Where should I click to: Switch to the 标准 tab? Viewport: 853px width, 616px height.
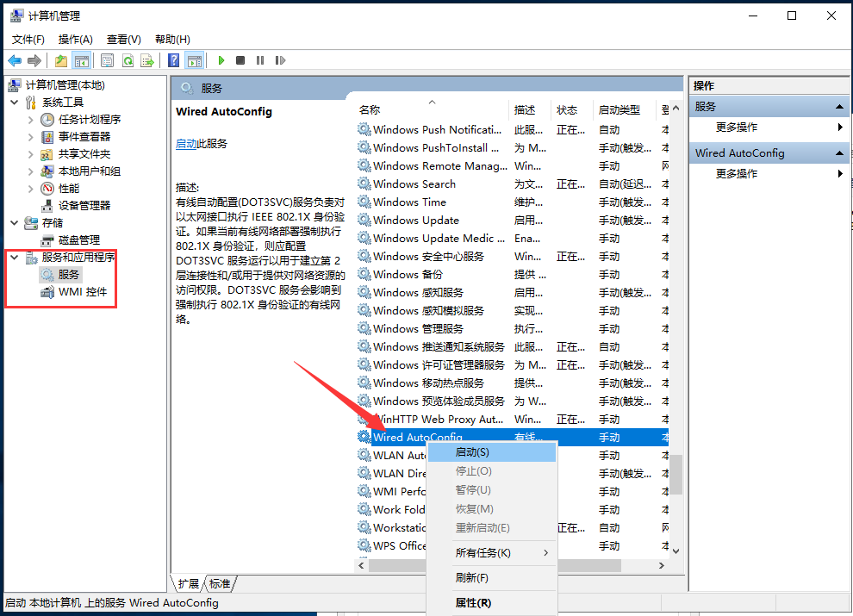[x=220, y=584]
